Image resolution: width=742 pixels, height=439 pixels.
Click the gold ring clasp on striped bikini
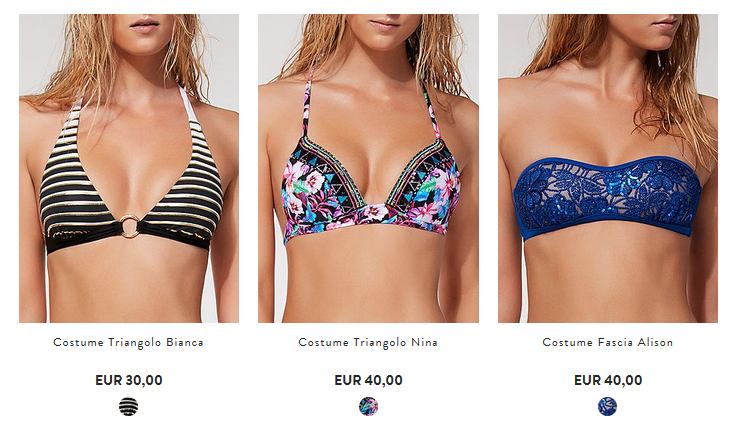tap(130, 226)
